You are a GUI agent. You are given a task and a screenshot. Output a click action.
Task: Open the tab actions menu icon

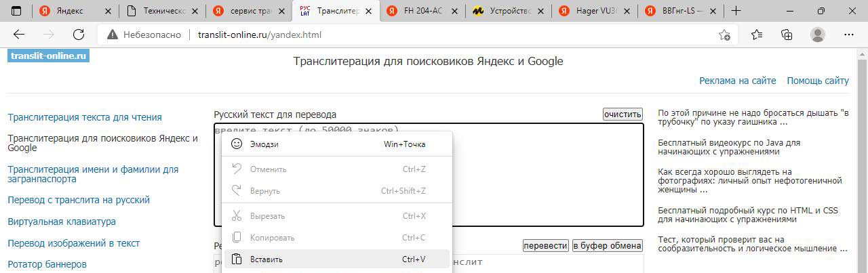tap(16, 11)
